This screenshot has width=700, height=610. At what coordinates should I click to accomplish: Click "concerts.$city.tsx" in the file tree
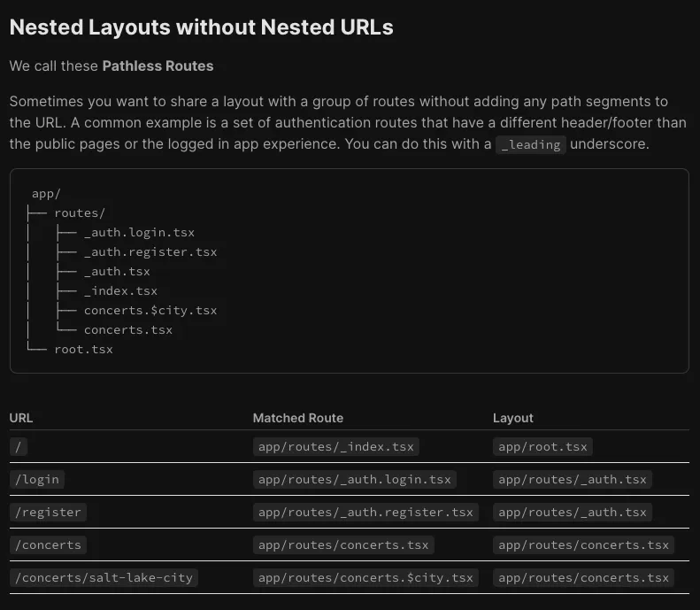click(150, 311)
